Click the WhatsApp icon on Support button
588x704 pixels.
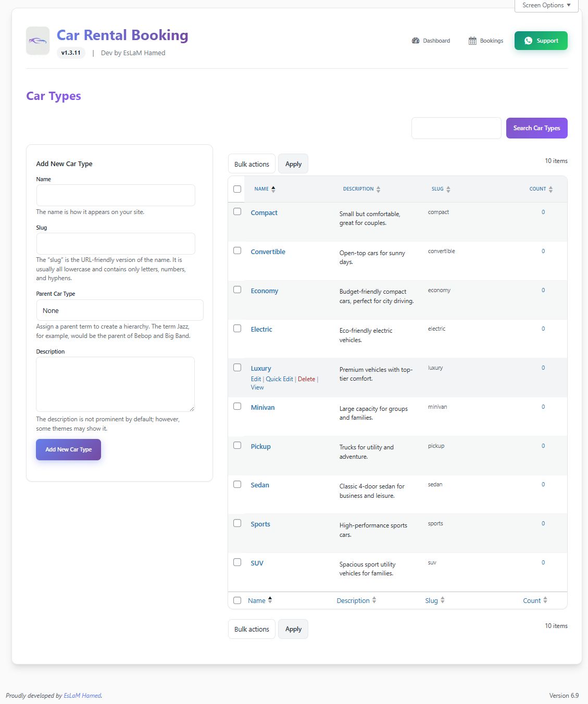coord(528,41)
